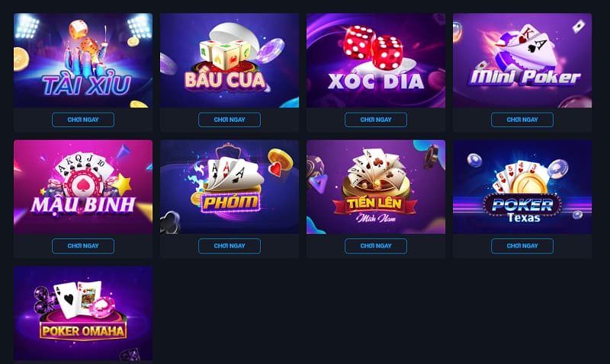Open the Poker Texas game thumbnail

click(x=522, y=187)
